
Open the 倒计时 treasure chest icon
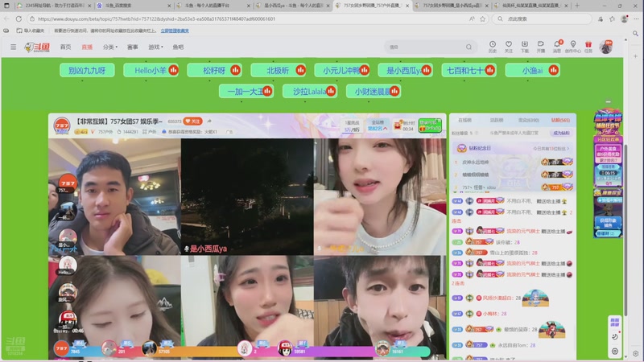398,125
